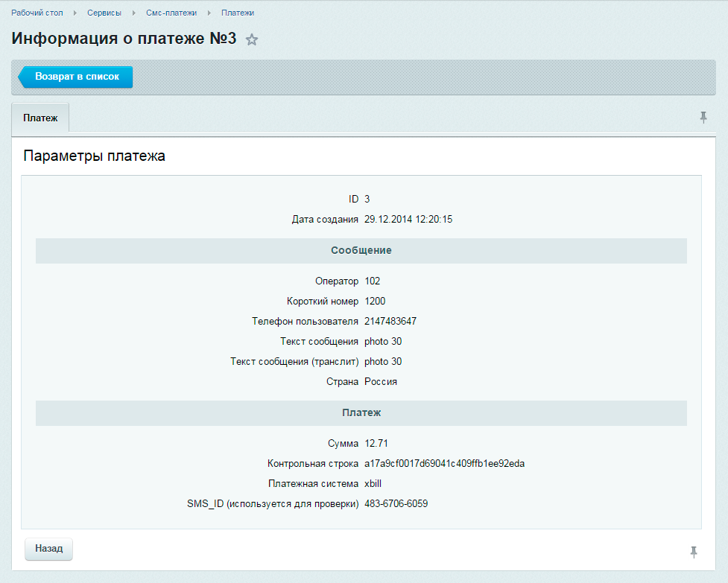Open the Платеж tab
728x583 pixels.
point(40,118)
